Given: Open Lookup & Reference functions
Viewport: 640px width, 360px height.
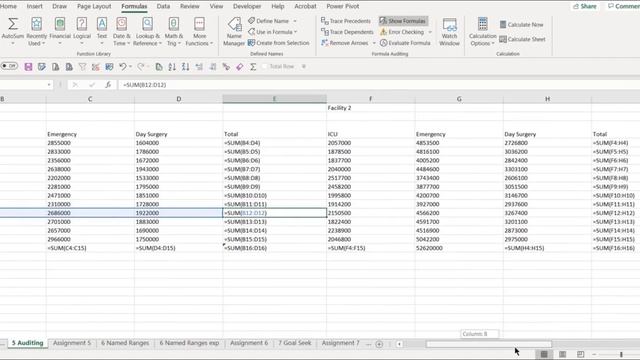Looking at the screenshot, I should pos(147,31).
